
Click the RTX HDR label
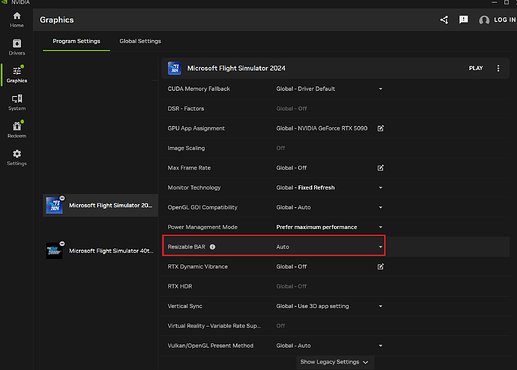click(x=180, y=286)
